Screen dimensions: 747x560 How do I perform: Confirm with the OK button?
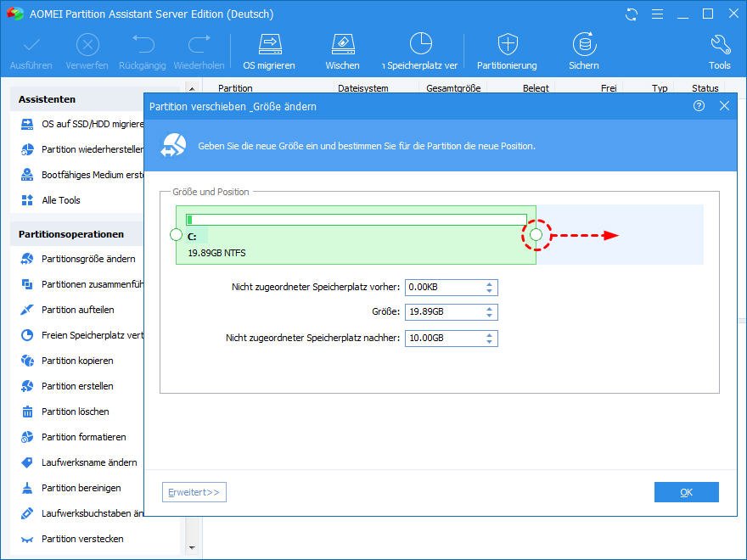point(687,492)
